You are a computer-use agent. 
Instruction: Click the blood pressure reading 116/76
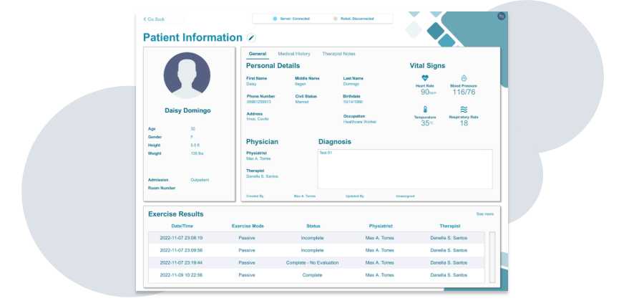[x=464, y=92]
